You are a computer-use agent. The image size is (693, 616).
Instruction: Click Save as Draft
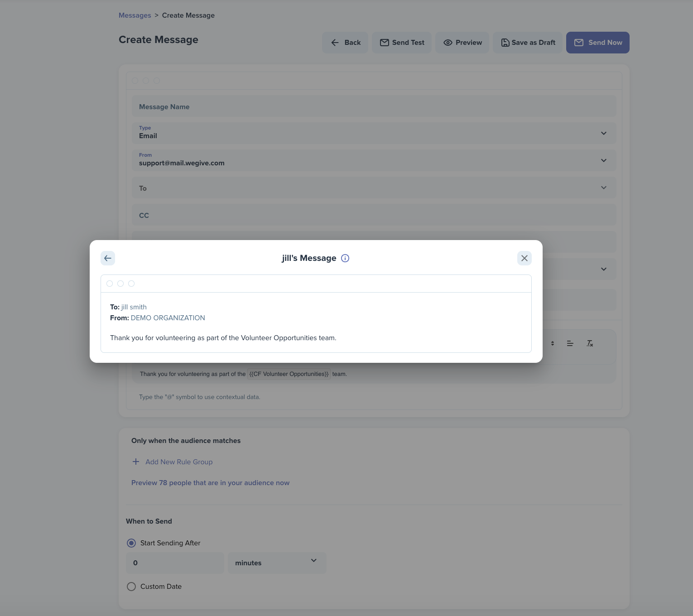(x=528, y=43)
